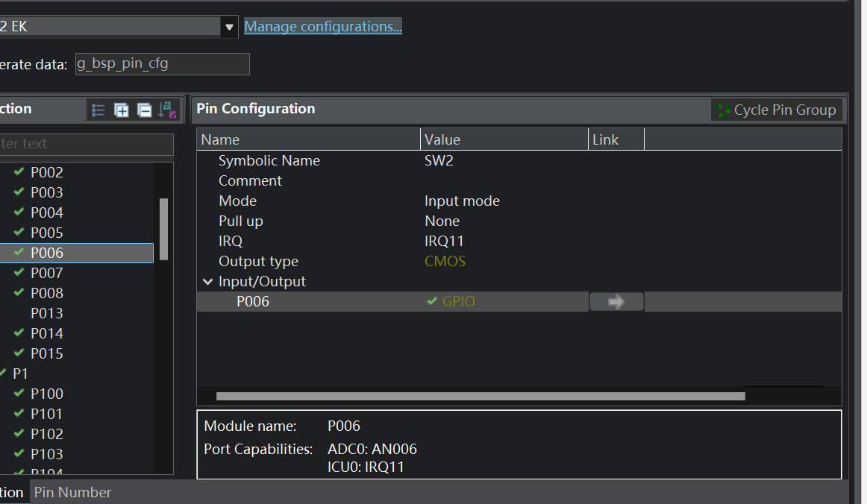867x504 pixels.
Task: Click the Input mode value
Action: pos(463,201)
